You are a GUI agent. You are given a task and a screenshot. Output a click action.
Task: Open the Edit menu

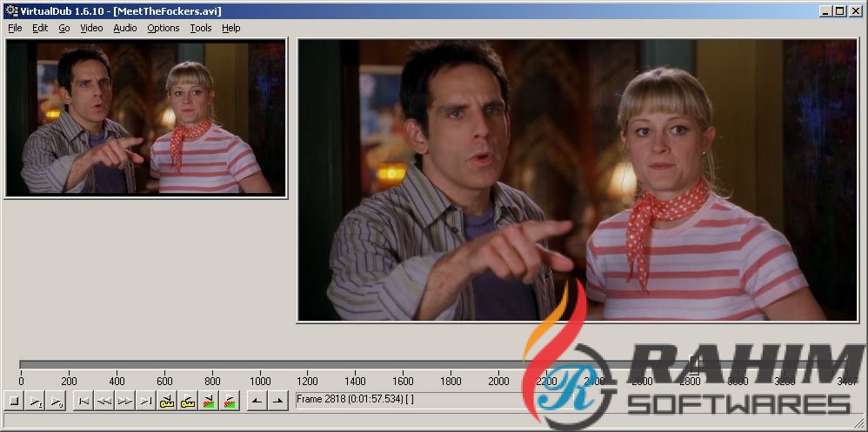[x=40, y=28]
